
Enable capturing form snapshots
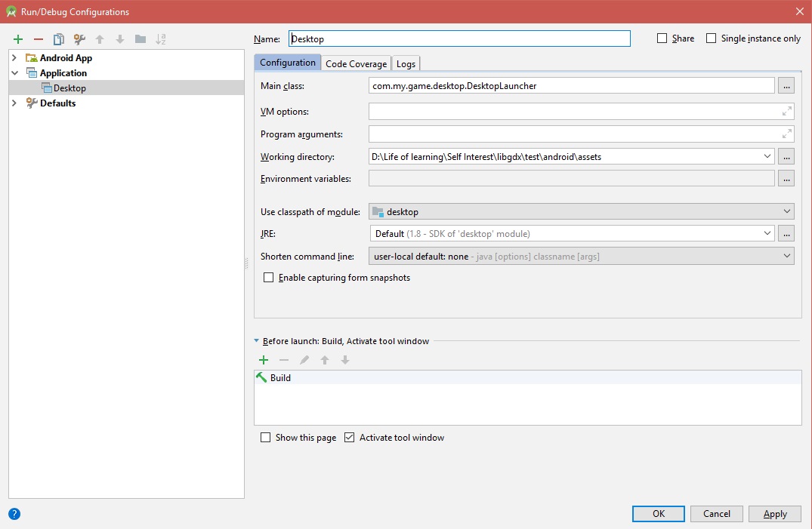click(x=268, y=278)
